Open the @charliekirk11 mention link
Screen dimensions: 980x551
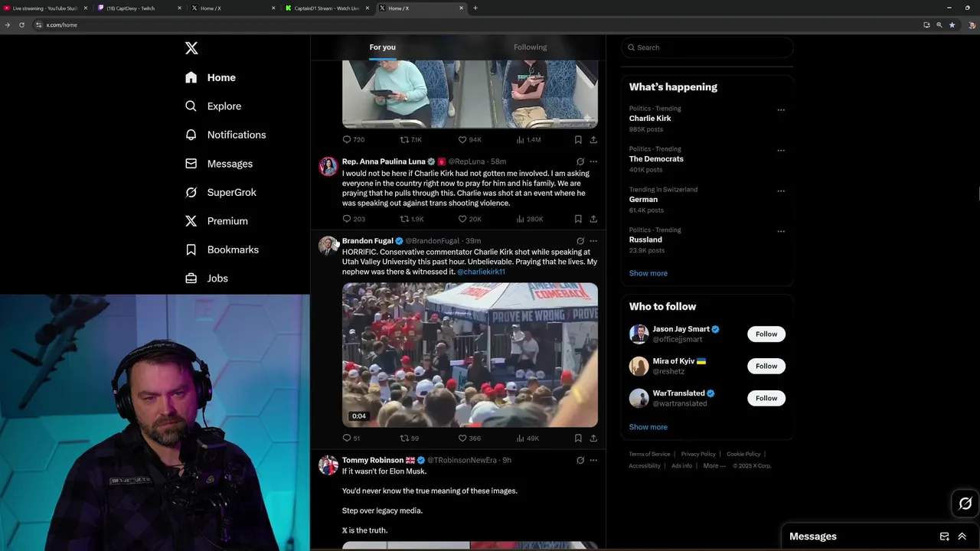click(481, 272)
